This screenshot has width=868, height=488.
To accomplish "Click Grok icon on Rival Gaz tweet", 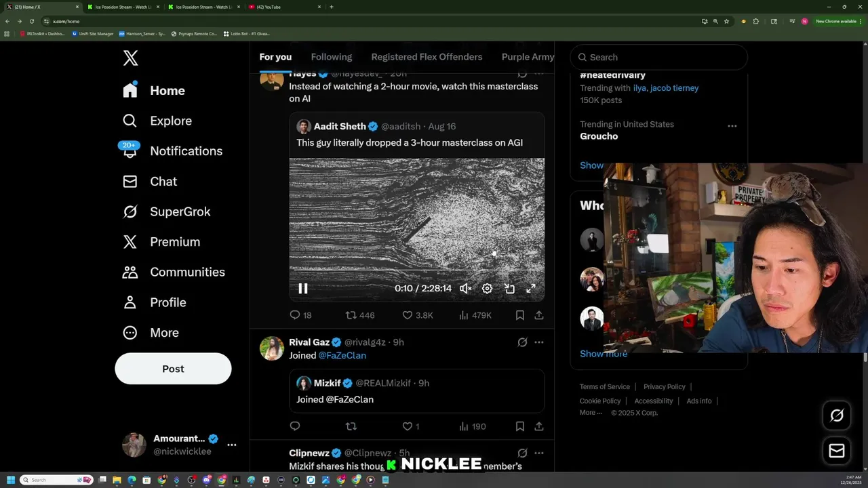I will (x=522, y=342).
